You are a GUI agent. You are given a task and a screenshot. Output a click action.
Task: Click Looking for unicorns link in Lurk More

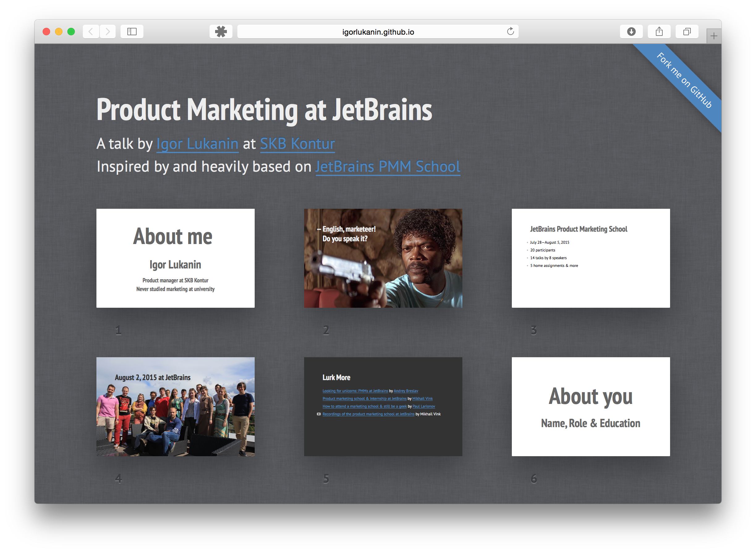pyautogui.click(x=355, y=391)
